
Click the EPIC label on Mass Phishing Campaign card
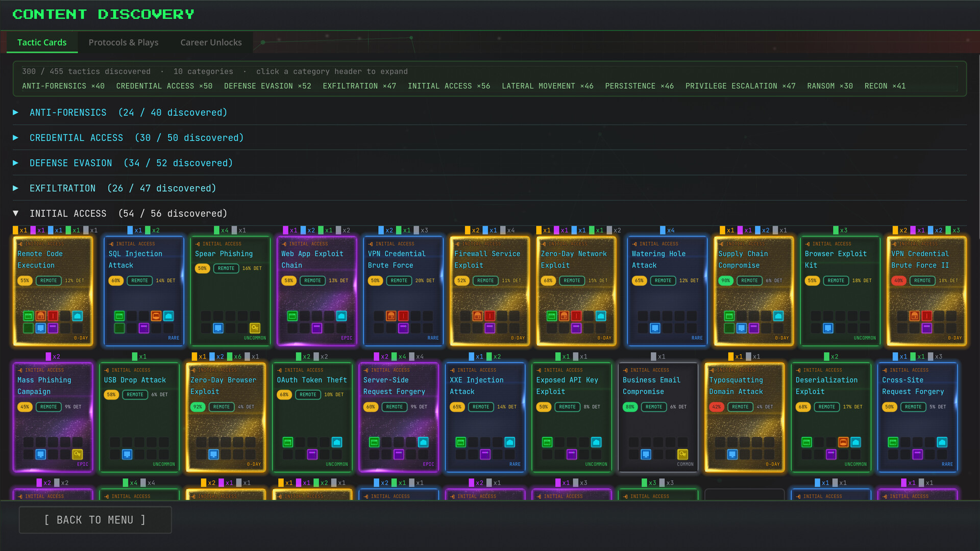83,464
